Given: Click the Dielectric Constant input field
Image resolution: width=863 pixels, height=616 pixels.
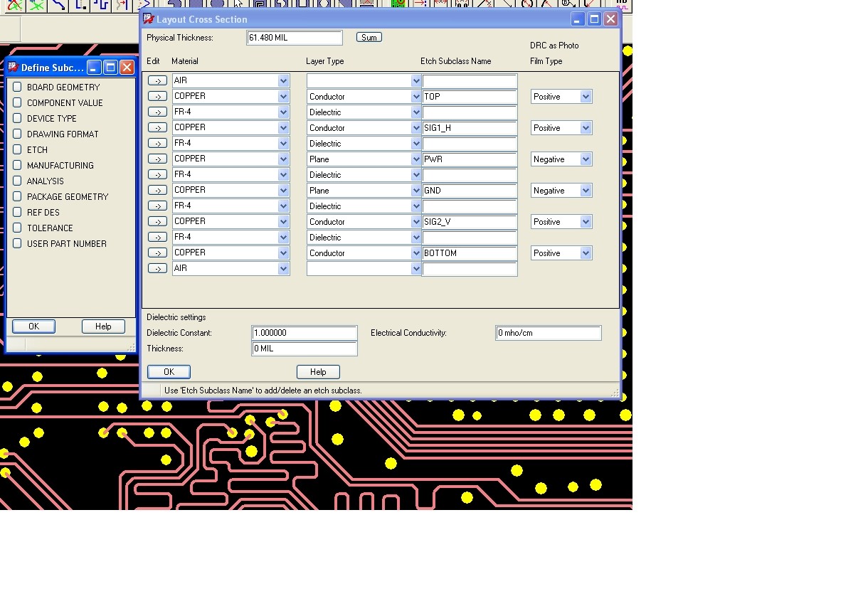Looking at the screenshot, I should pos(305,333).
